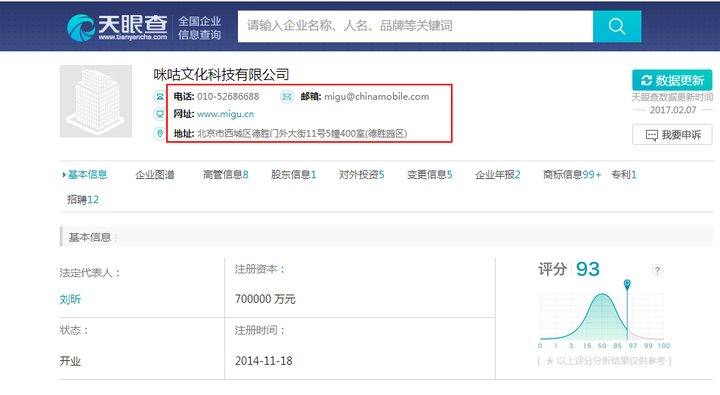This screenshot has width=720, height=395.
Task: Click the Tianyancha logo
Action: click(x=117, y=27)
